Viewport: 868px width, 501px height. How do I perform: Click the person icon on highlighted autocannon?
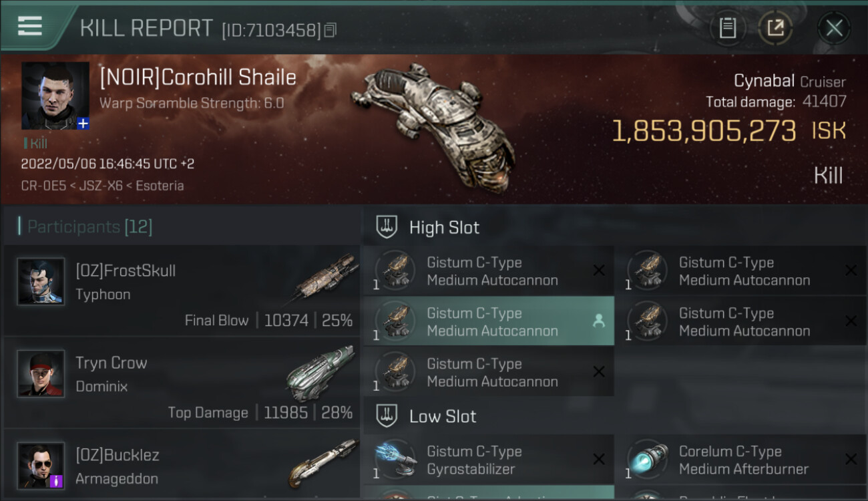599,321
